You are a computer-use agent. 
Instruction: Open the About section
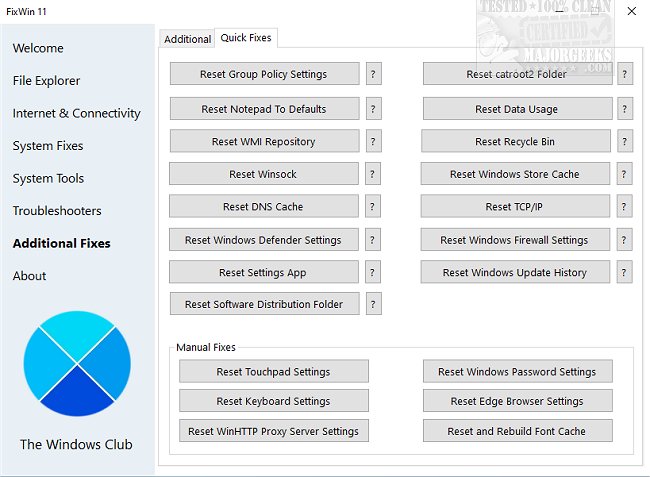29,276
